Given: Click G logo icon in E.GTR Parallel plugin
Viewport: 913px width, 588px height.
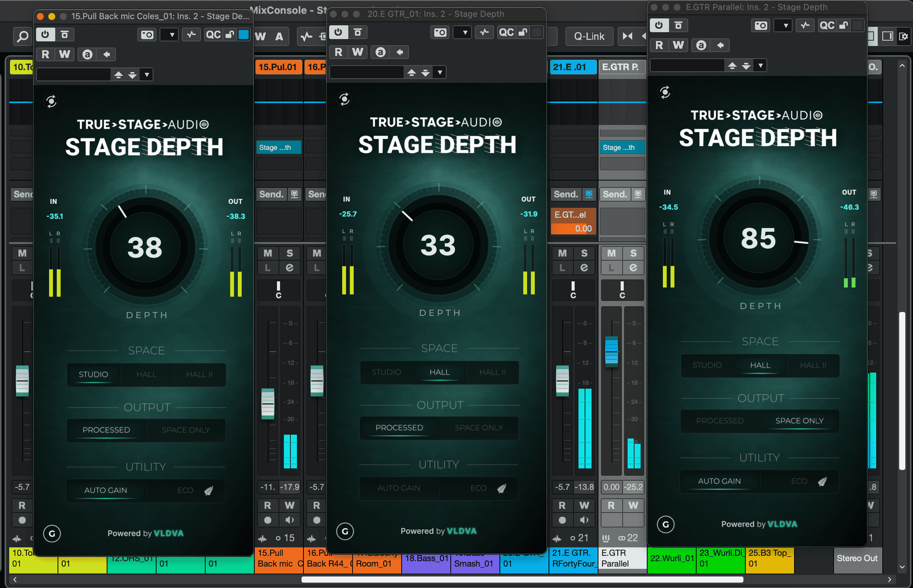Looking at the screenshot, I should click(x=666, y=524).
